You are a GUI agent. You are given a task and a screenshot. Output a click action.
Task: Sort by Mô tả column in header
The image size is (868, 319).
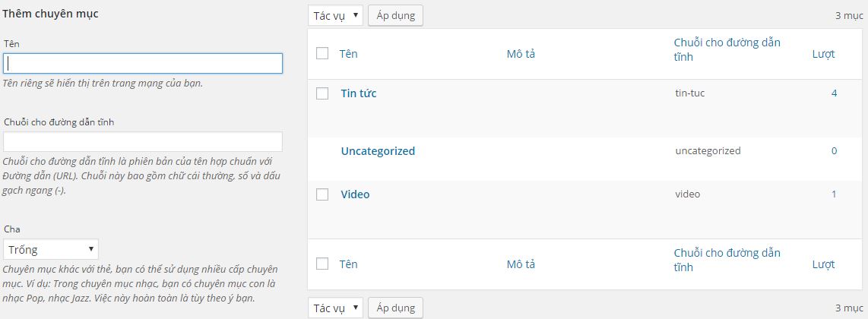tap(521, 54)
